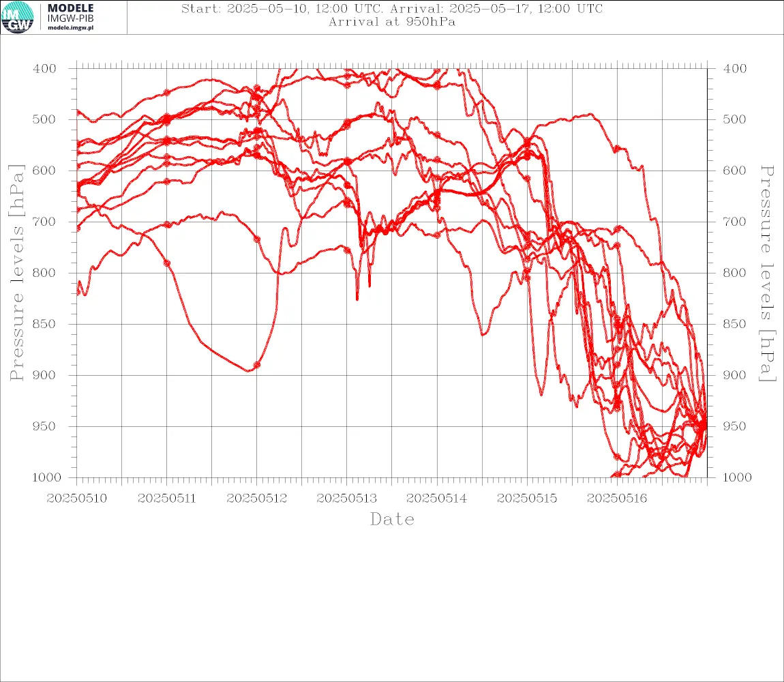Click the left axis 400 label
The image size is (784, 682).
pyautogui.click(x=44, y=69)
